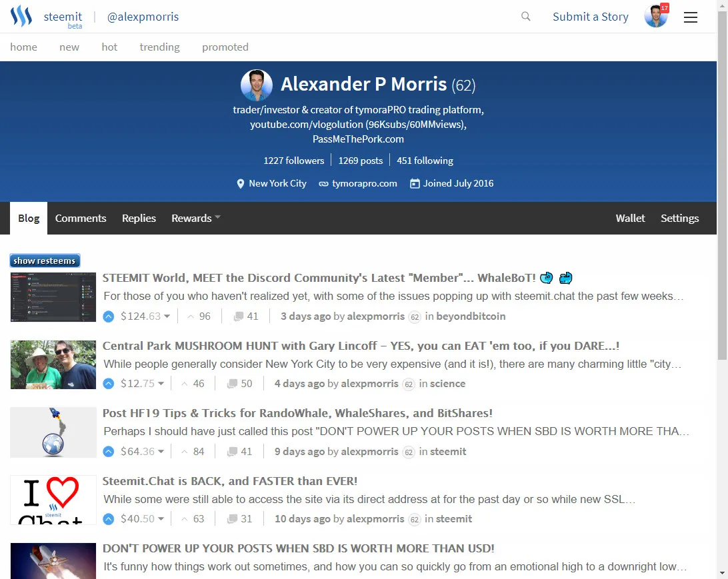The image size is (728, 579).
Task: Click the comments icon showing 41 on WhaleBoT post
Action: (x=238, y=316)
